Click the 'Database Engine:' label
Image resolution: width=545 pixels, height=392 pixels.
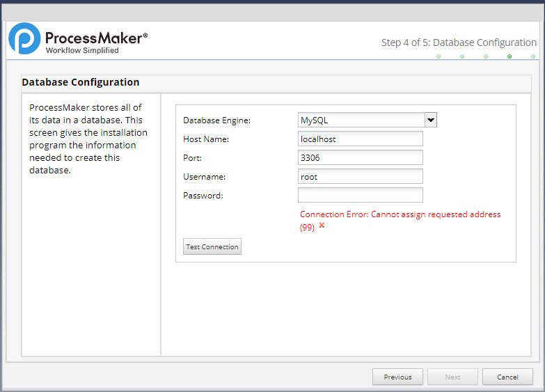tap(217, 120)
